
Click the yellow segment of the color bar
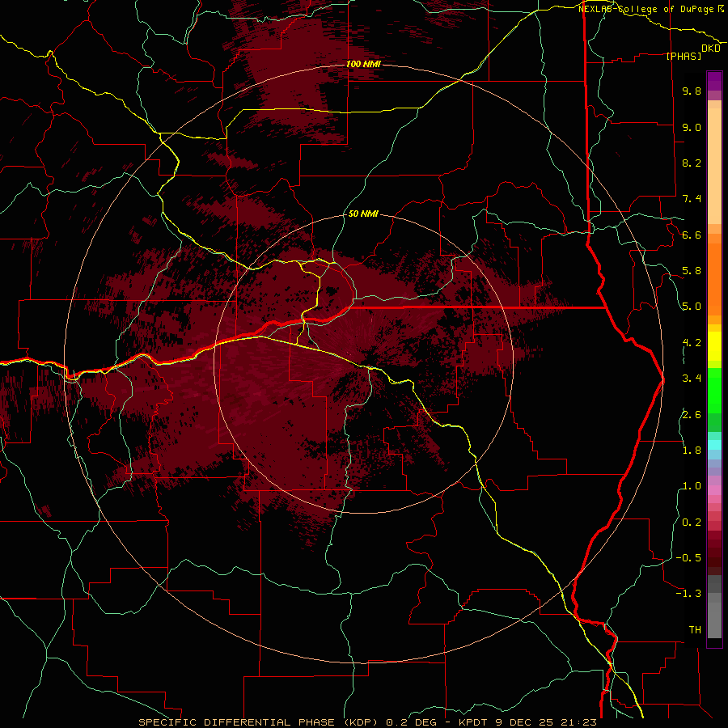(x=714, y=346)
